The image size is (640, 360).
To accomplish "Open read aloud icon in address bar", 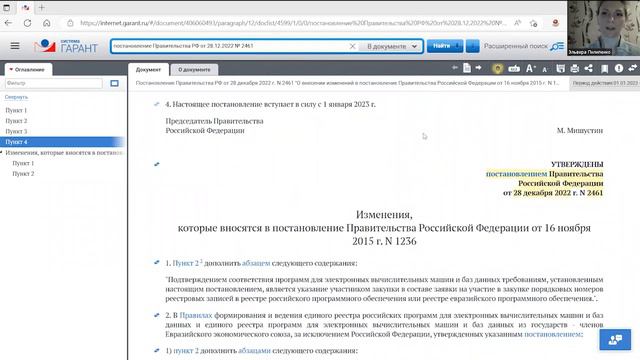I will tap(517, 23).
